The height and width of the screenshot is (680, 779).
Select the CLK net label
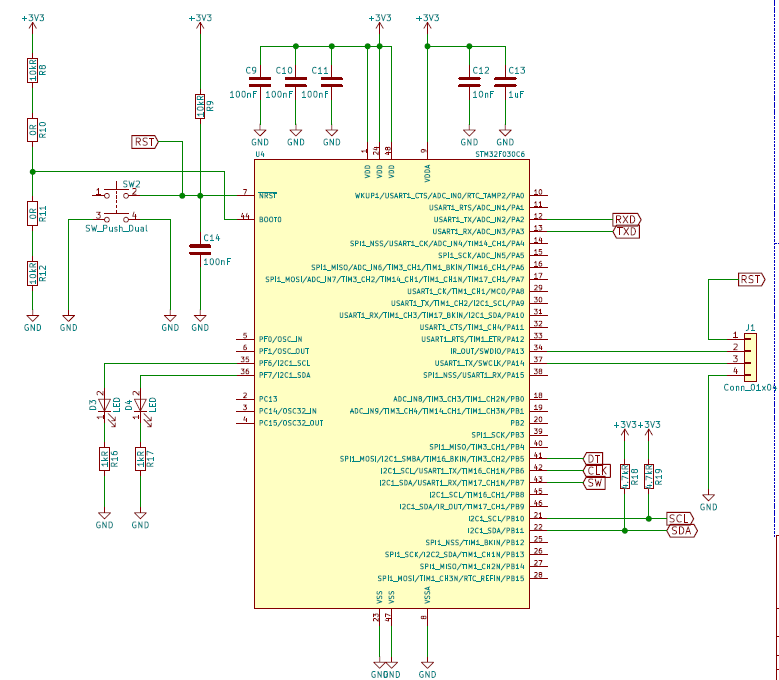(597, 470)
